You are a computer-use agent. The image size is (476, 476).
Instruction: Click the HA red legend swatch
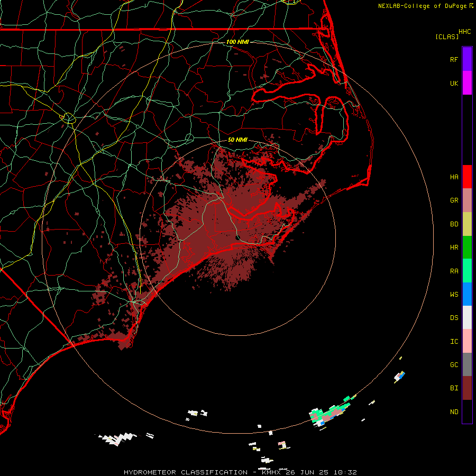tap(467, 177)
